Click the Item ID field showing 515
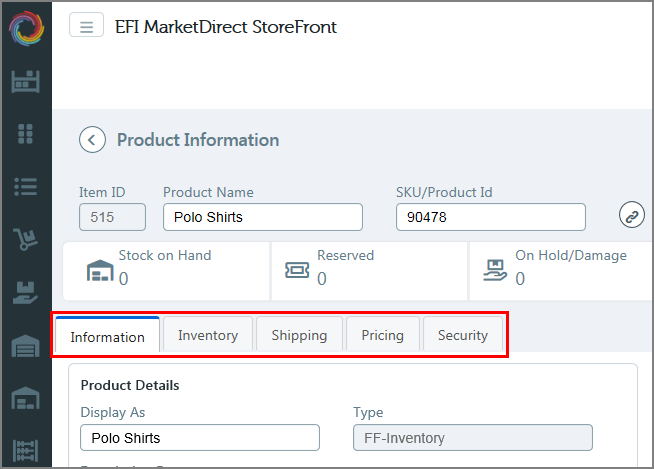654x469 pixels. (112, 217)
